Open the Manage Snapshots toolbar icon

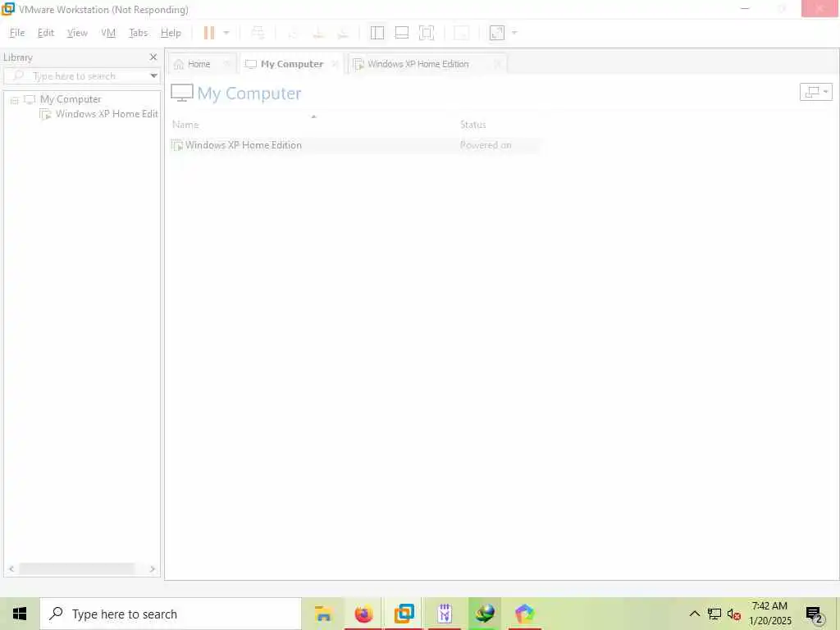point(343,33)
